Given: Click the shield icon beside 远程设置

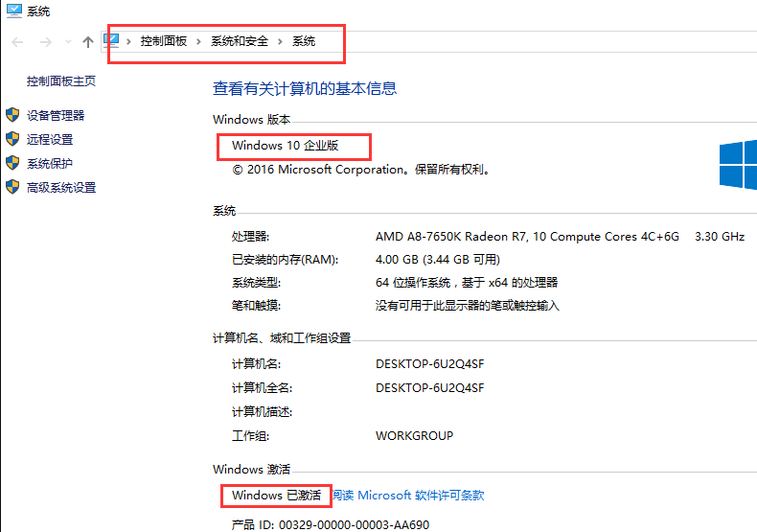Looking at the screenshot, I should coord(12,139).
